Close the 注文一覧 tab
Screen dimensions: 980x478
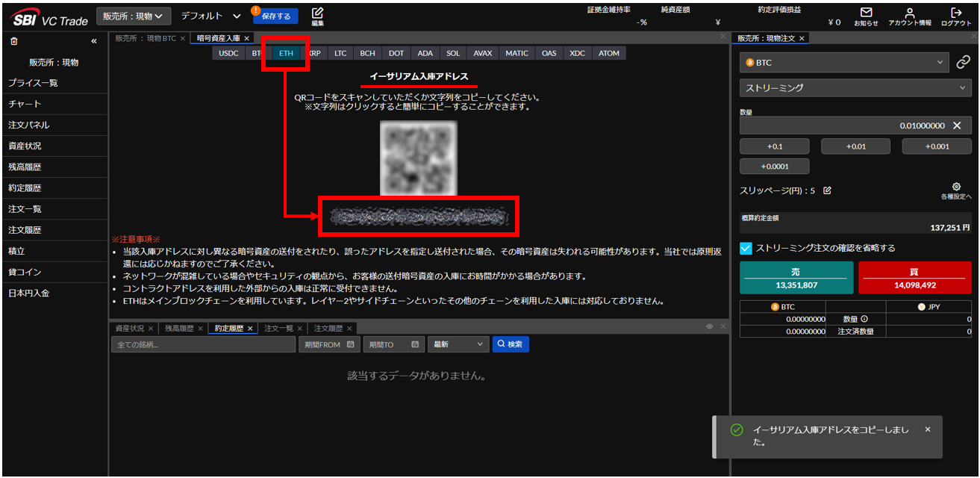click(x=300, y=329)
